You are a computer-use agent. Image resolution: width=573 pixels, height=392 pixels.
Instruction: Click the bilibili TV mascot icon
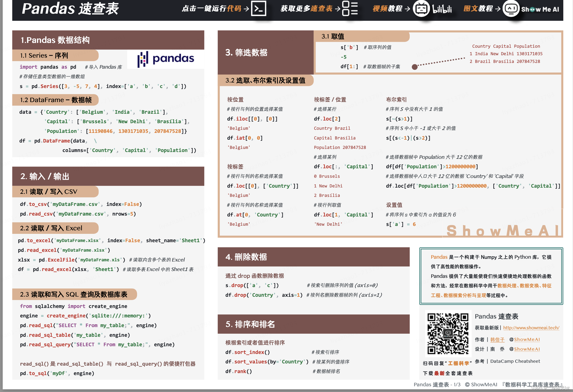click(x=421, y=9)
